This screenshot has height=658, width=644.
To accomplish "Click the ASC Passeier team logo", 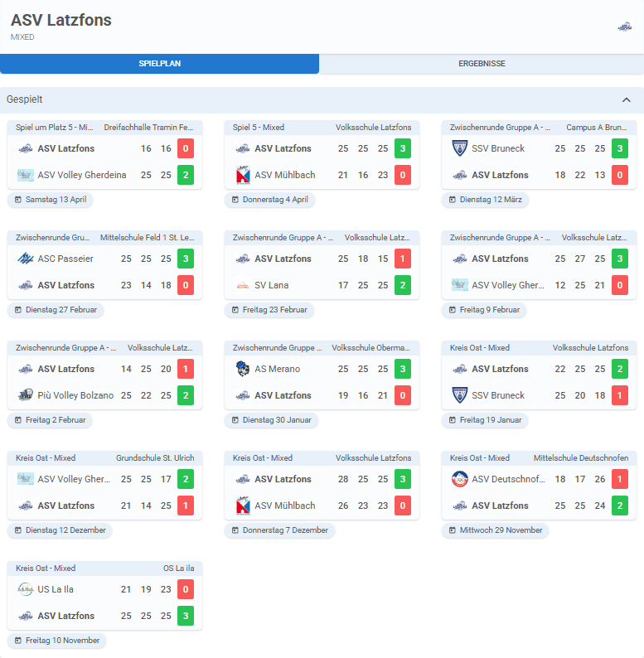I will point(26,259).
